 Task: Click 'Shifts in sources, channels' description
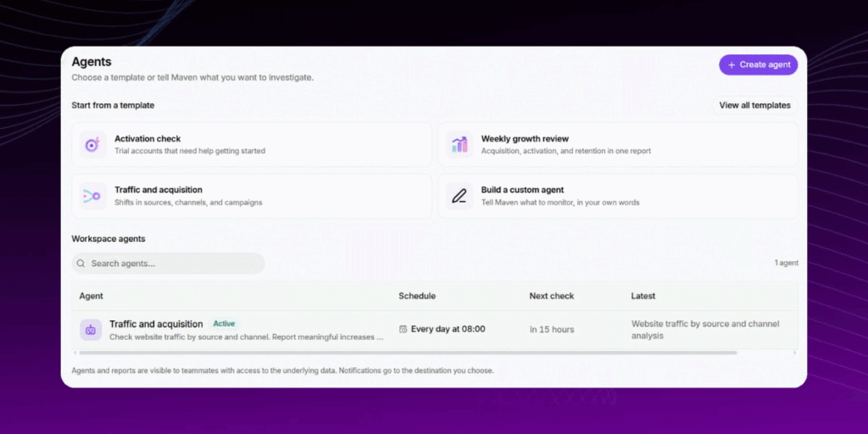(188, 203)
